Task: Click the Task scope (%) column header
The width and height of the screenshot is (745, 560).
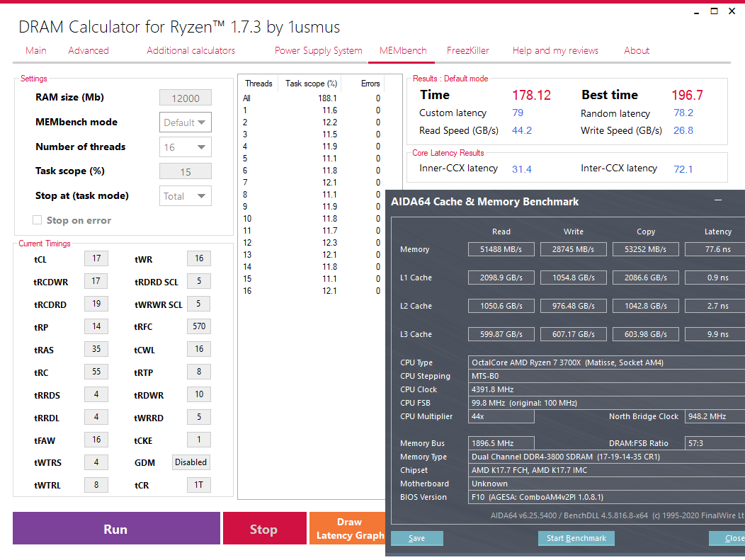Action: pos(311,84)
